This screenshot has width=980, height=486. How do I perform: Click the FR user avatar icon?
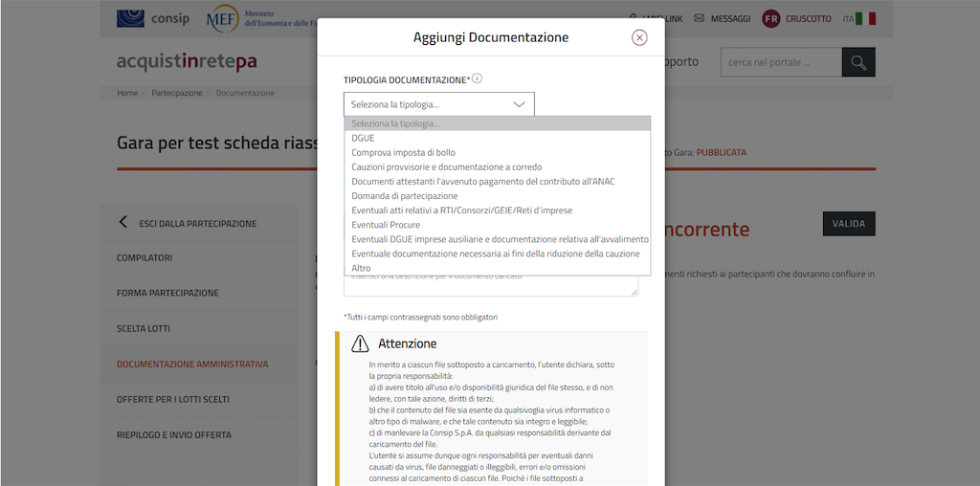[x=770, y=18]
